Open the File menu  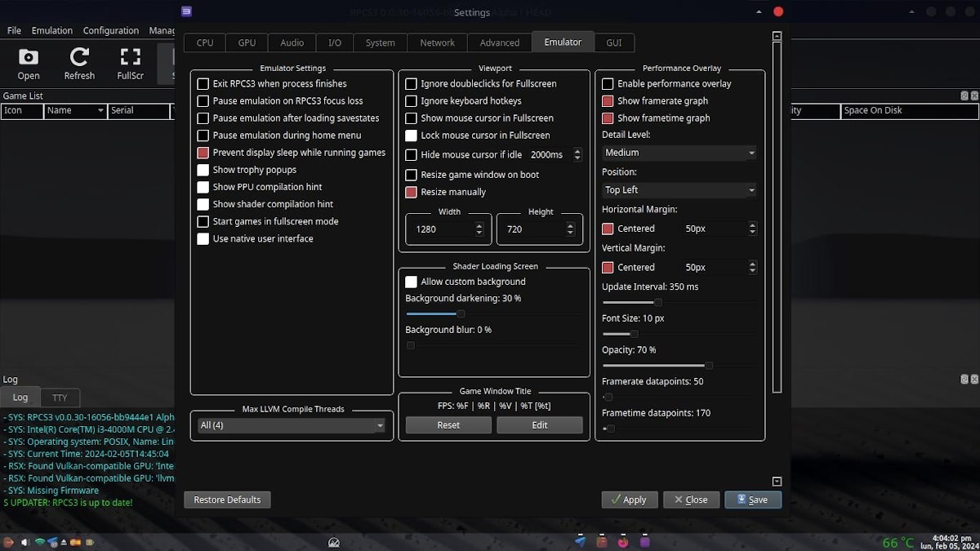14,30
